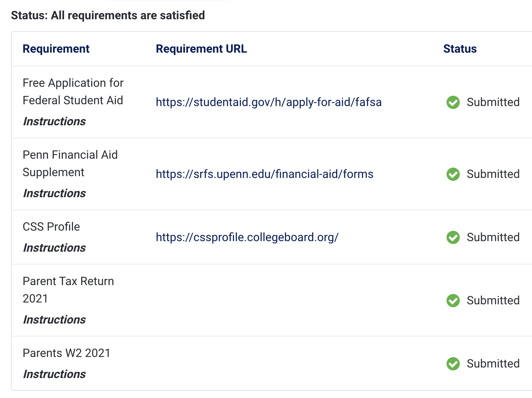The image size is (532, 398).
Task: Click the Submitted status text for Parents W2 2021
Action: point(493,364)
